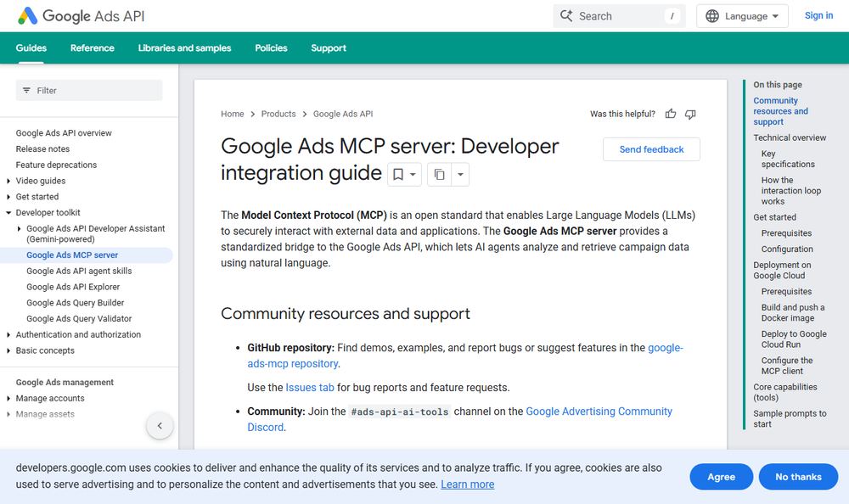Open google-ads-mcp repository link

(x=292, y=363)
